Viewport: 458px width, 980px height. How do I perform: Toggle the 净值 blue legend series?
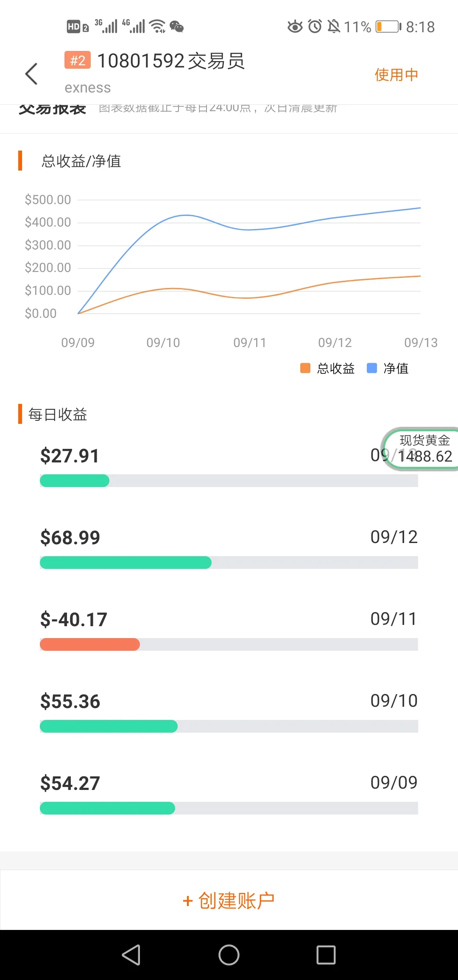pos(387,368)
